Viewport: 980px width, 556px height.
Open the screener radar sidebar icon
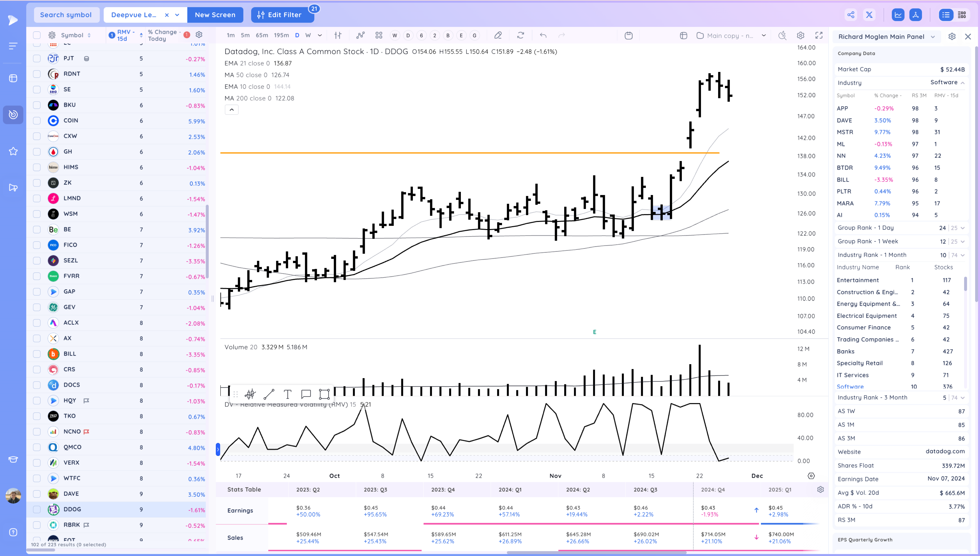[x=13, y=115]
